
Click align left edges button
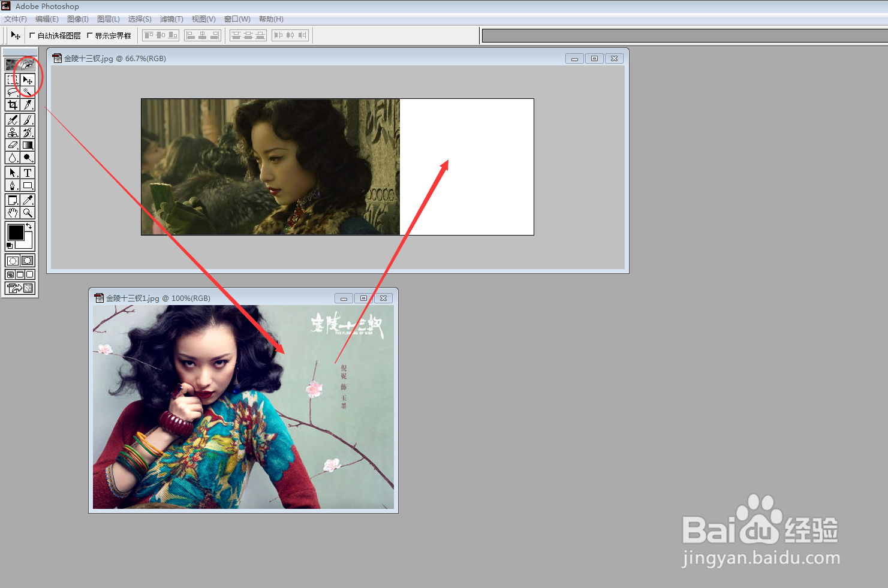[x=191, y=35]
